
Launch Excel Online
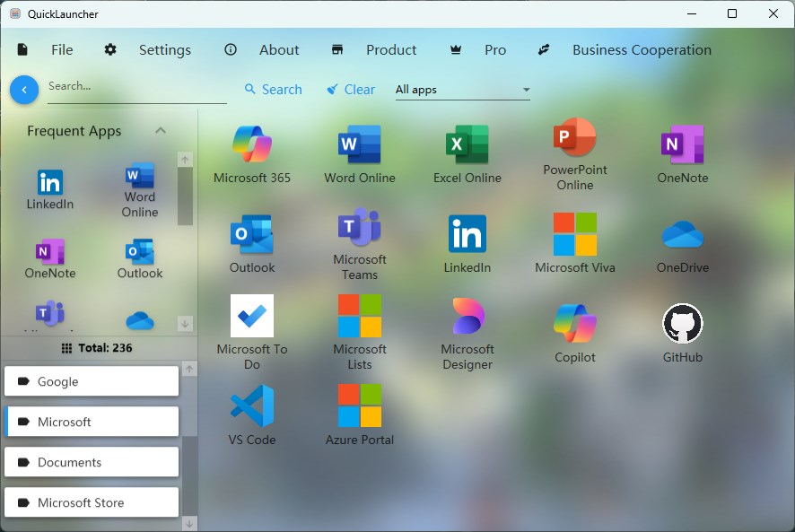(x=467, y=154)
